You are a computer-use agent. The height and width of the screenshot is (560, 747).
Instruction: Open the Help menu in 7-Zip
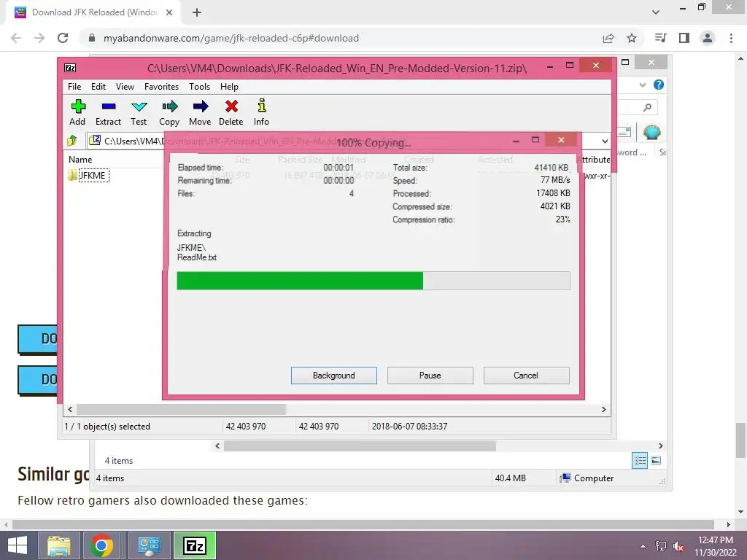coord(229,87)
